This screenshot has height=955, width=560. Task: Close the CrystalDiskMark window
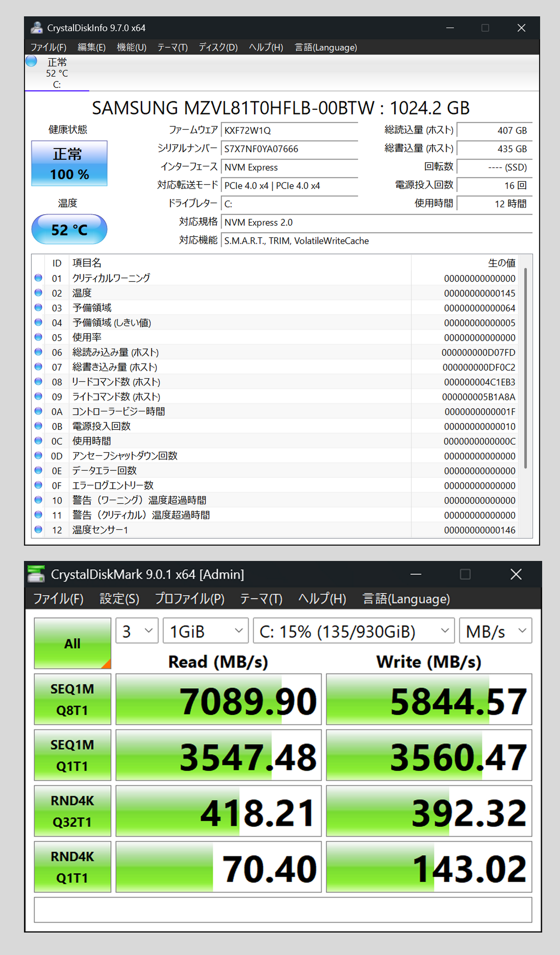[516, 574]
